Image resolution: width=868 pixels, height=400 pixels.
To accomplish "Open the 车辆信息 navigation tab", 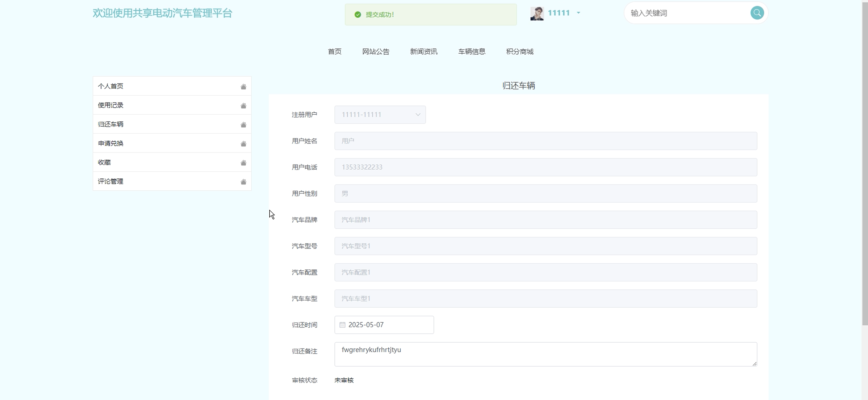I will 471,52.
